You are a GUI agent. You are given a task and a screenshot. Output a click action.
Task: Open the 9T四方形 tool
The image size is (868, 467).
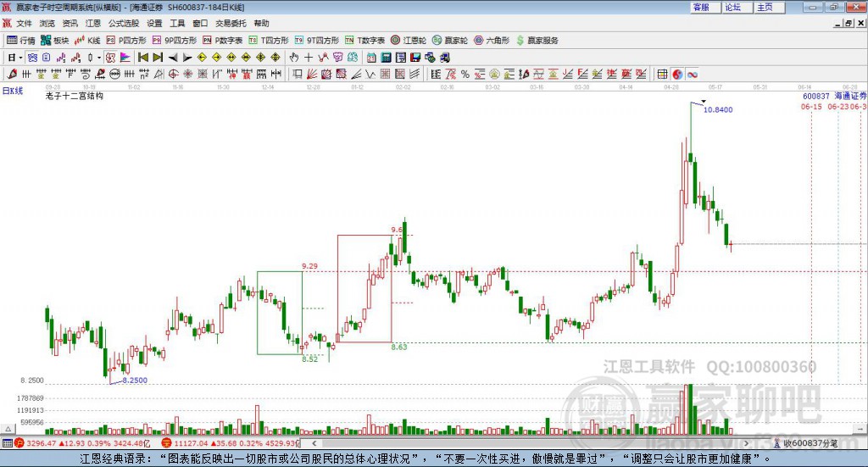click(317, 41)
